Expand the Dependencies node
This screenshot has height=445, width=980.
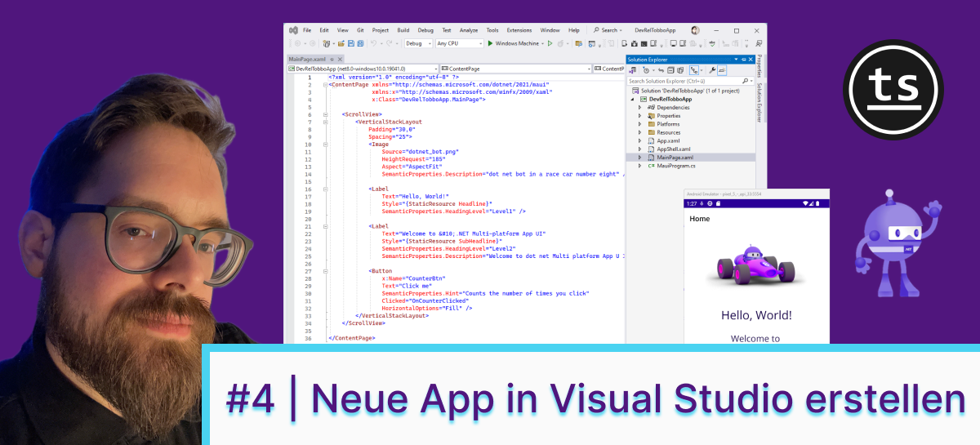[640, 107]
